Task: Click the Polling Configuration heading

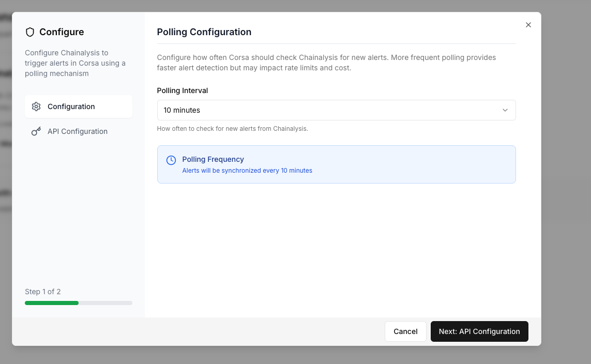Action: (204, 32)
